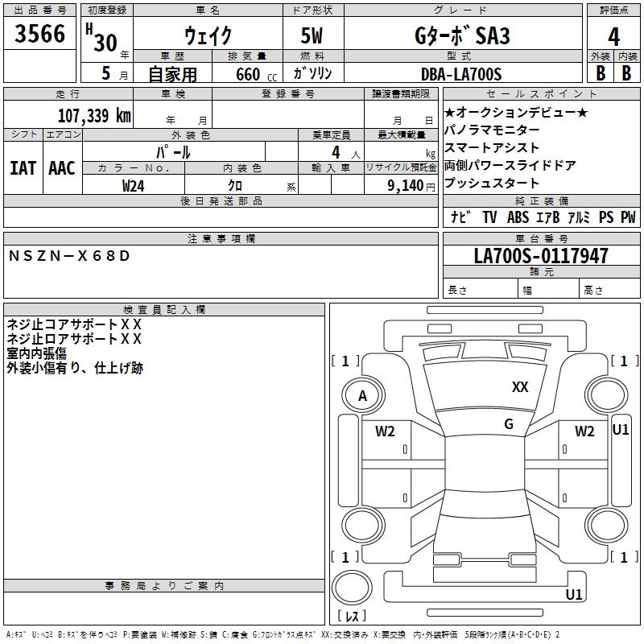The height and width of the screenshot is (644, 644).
Task: Click the recycle deposit 9,140円
Action: click(411, 186)
